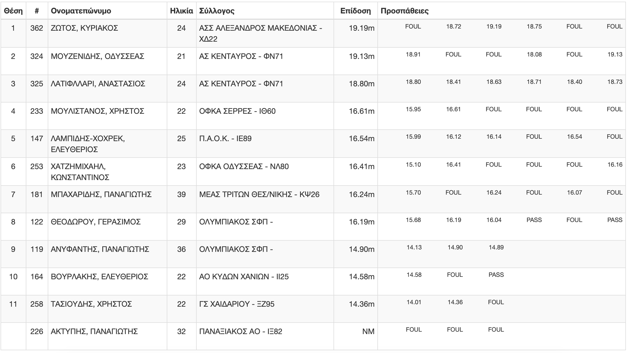This screenshot has width=644, height=353.
Task: Click the Ηλικία column header
Action: click(182, 11)
